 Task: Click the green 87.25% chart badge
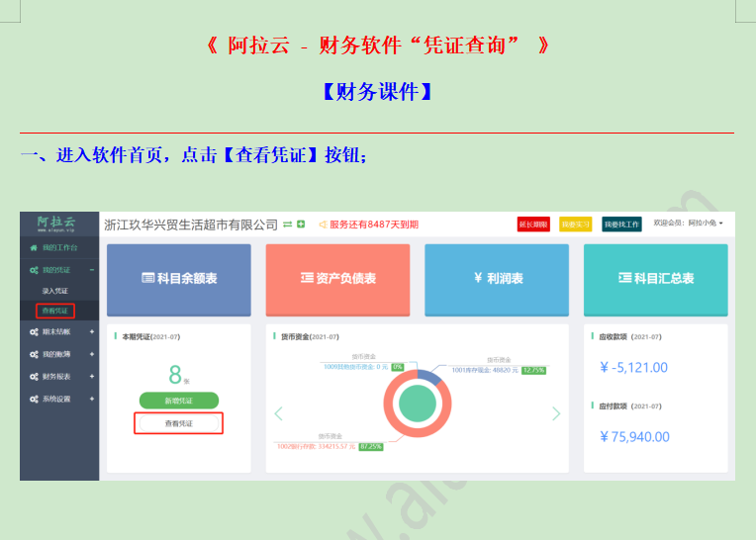pyautogui.click(x=371, y=447)
